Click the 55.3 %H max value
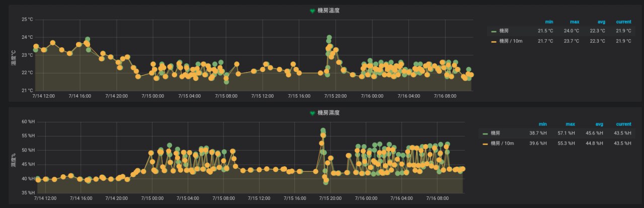The image size is (644, 208). (566, 144)
